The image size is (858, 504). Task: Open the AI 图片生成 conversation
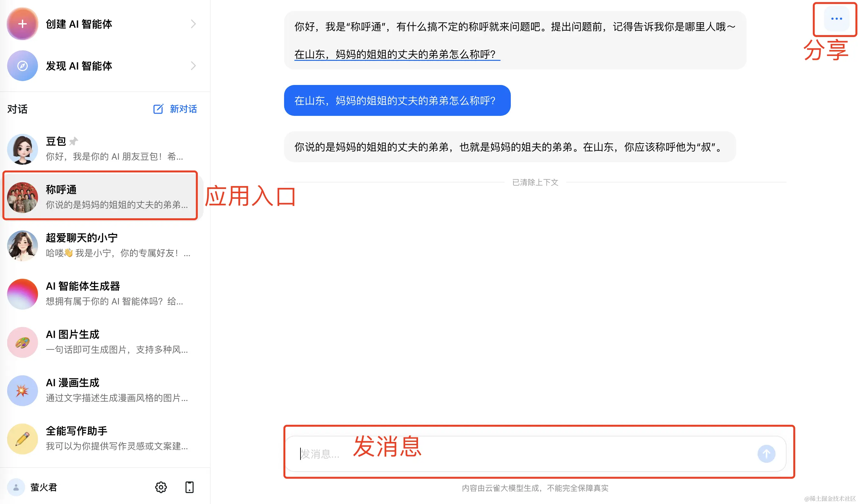(101, 342)
